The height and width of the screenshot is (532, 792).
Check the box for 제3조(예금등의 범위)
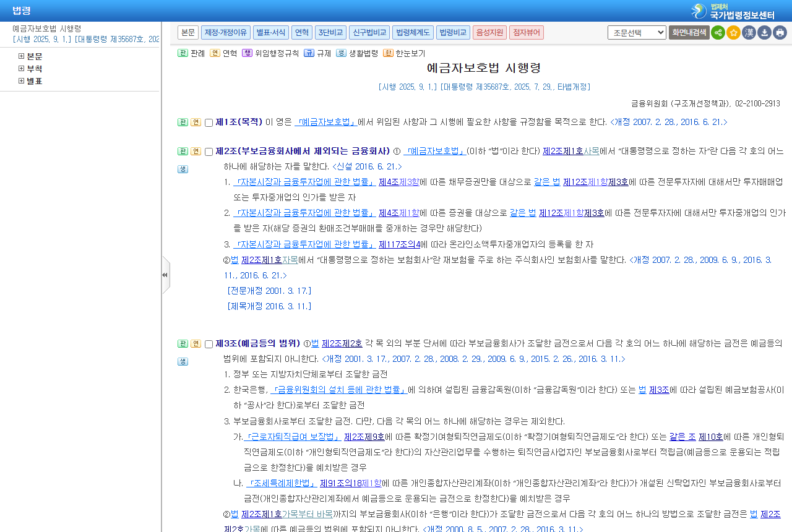[209, 344]
